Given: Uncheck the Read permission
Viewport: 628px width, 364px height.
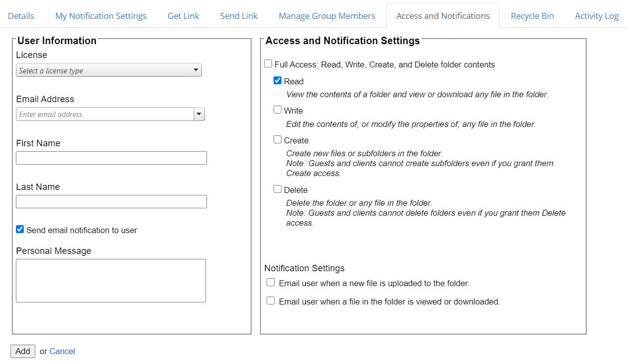Looking at the screenshot, I should (278, 80).
